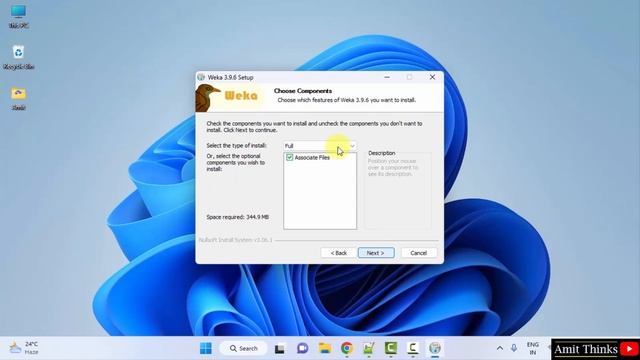Select the yellow folder desktop icon

(x=18, y=98)
